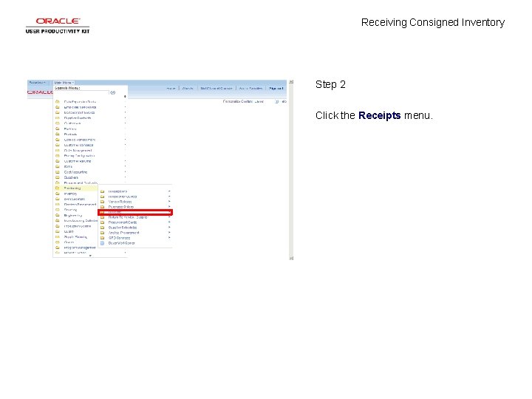Select the Receipts menu entry

pos(135,212)
